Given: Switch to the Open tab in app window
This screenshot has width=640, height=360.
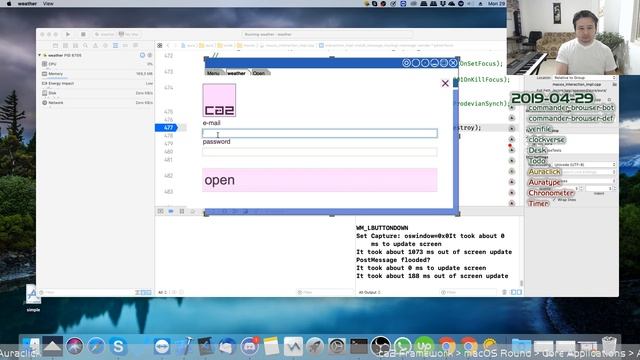Looking at the screenshot, I should (x=259, y=73).
